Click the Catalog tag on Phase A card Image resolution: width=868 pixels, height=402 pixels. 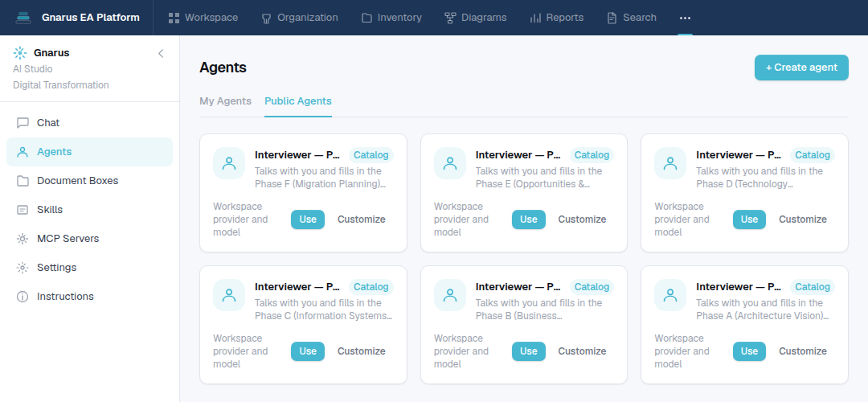813,287
